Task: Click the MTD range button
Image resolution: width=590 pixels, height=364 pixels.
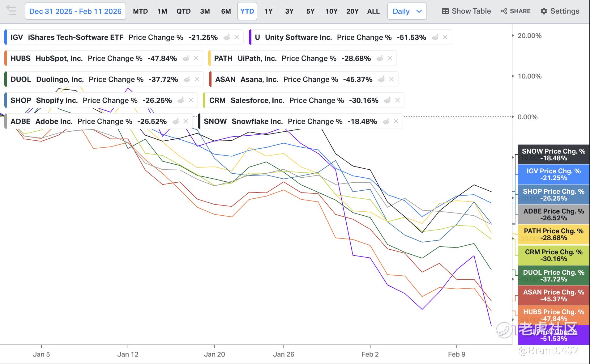Action: point(140,11)
